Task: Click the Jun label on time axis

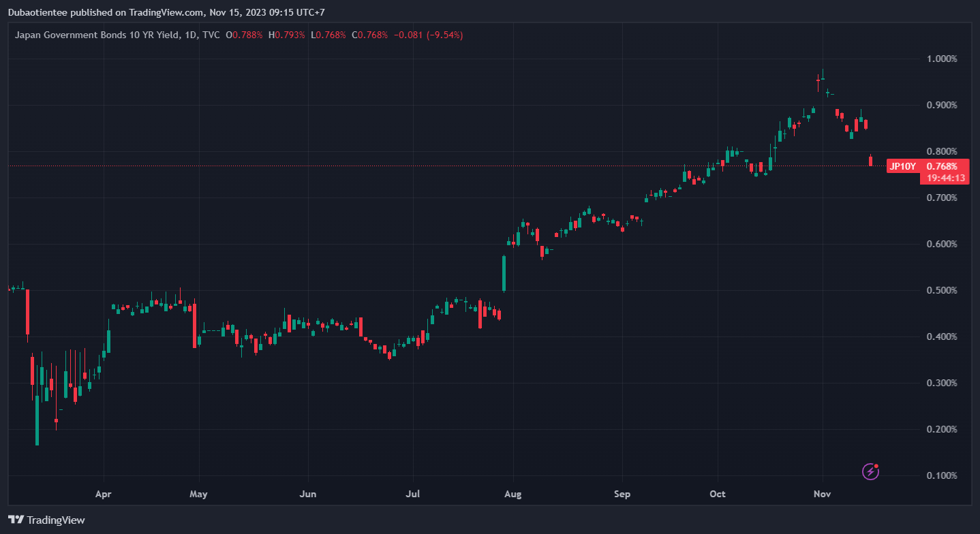Action: pos(308,493)
